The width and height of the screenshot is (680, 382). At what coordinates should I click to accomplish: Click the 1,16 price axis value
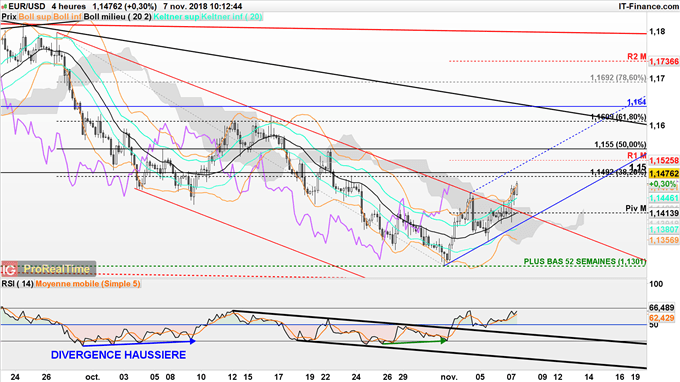[657, 125]
